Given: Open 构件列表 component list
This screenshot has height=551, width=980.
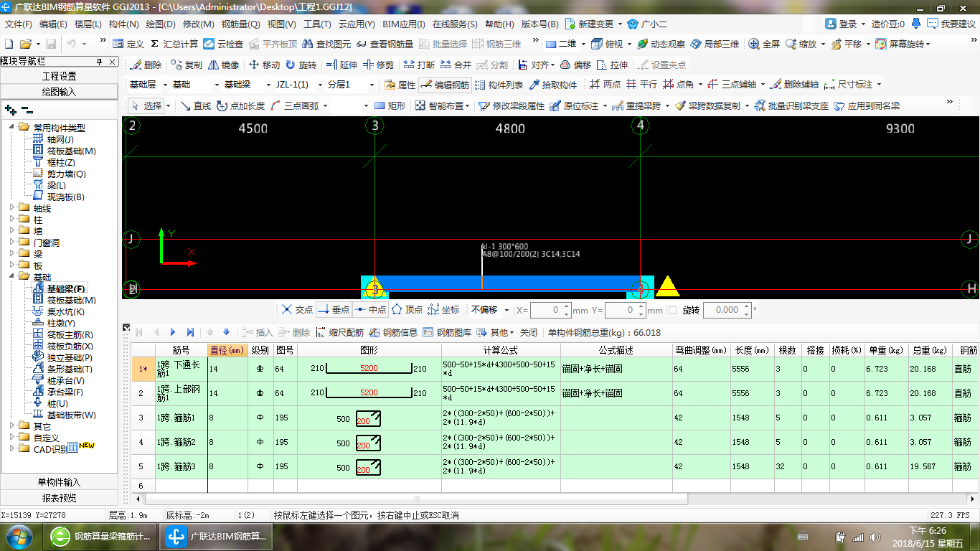Looking at the screenshot, I should (x=499, y=85).
